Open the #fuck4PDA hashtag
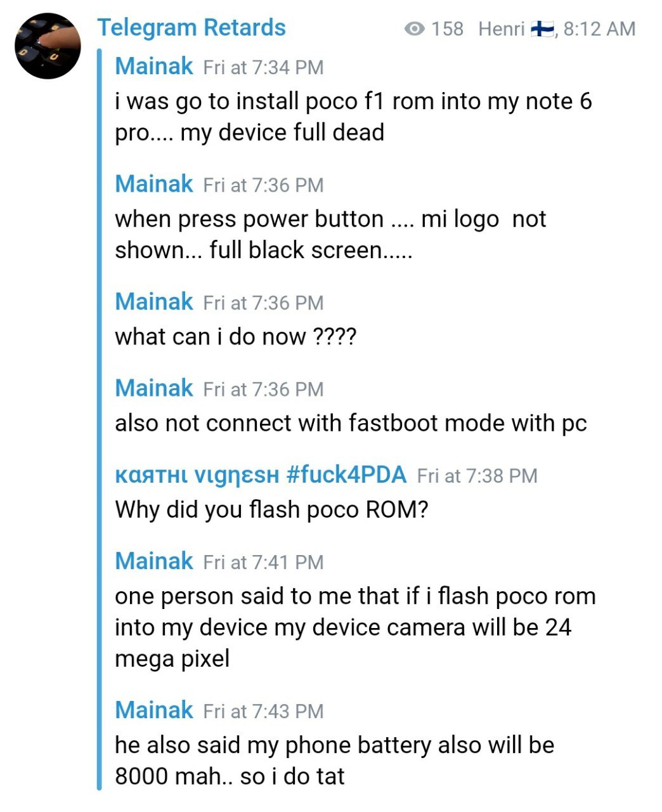Image resolution: width=662 pixels, height=812 pixels. pyautogui.click(x=346, y=475)
